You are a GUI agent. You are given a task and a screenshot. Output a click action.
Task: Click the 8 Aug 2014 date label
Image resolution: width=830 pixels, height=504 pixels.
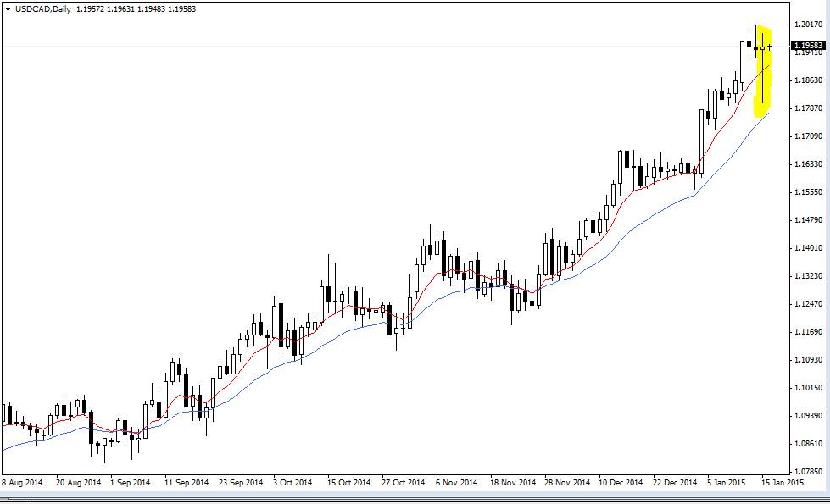point(22,482)
